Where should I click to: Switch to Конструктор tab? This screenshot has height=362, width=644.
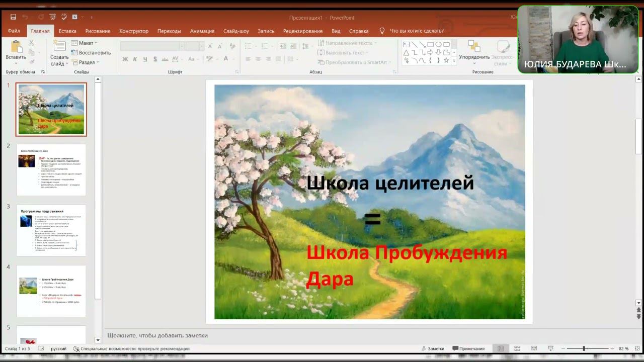(134, 31)
